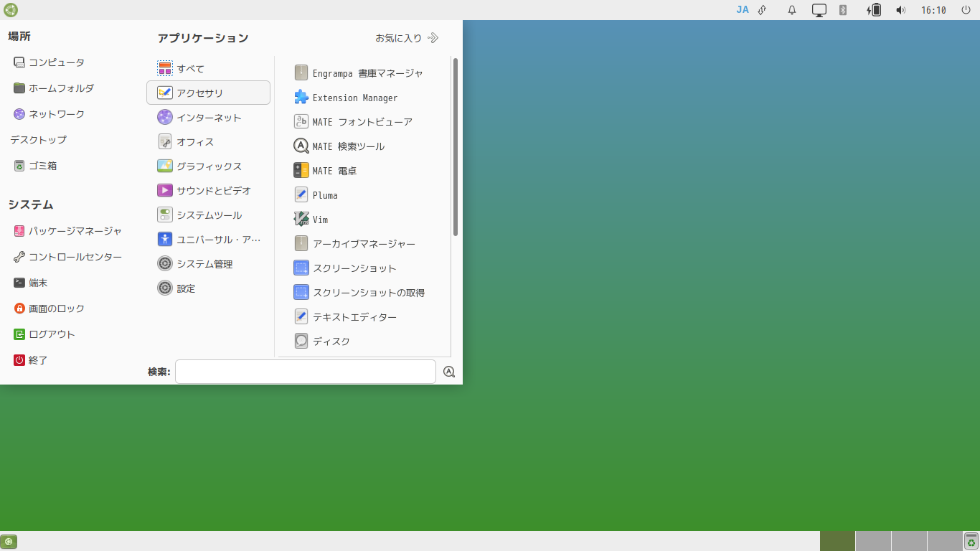Open the volume speaker indicator
The height and width of the screenshot is (551, 980).
tap(901, 10)
